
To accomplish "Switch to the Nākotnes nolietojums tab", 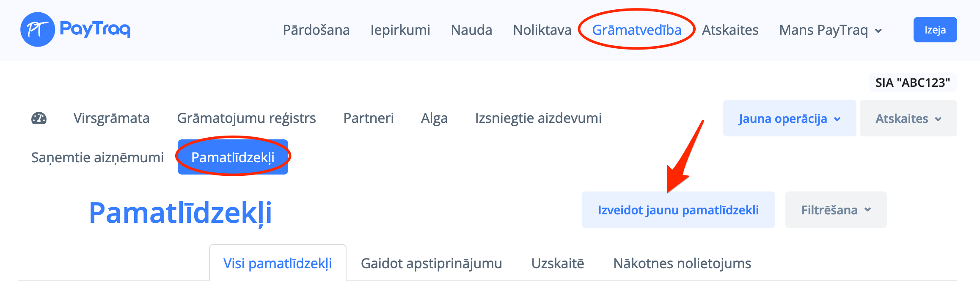I will [682, 263].
